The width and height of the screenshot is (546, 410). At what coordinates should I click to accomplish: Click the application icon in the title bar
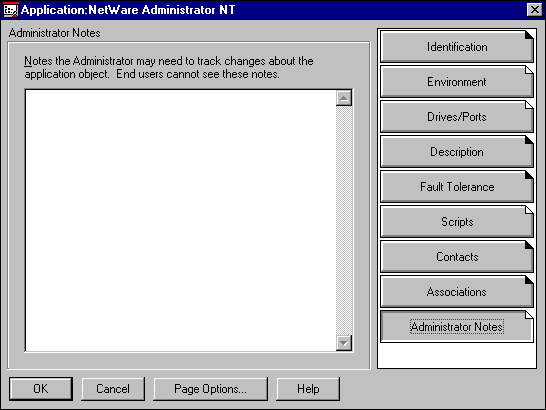point(10,10)
